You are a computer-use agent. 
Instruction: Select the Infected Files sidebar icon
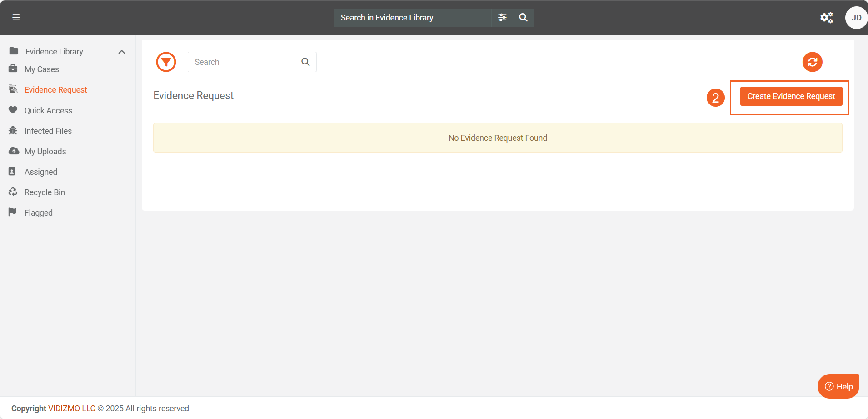click(14, 131)
